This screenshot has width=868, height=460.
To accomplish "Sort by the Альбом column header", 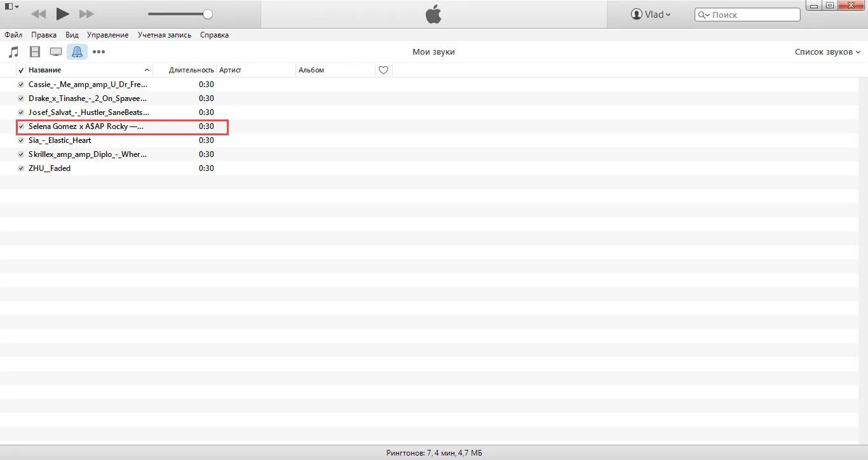I will pyautogui.click(x=336, y=70).
